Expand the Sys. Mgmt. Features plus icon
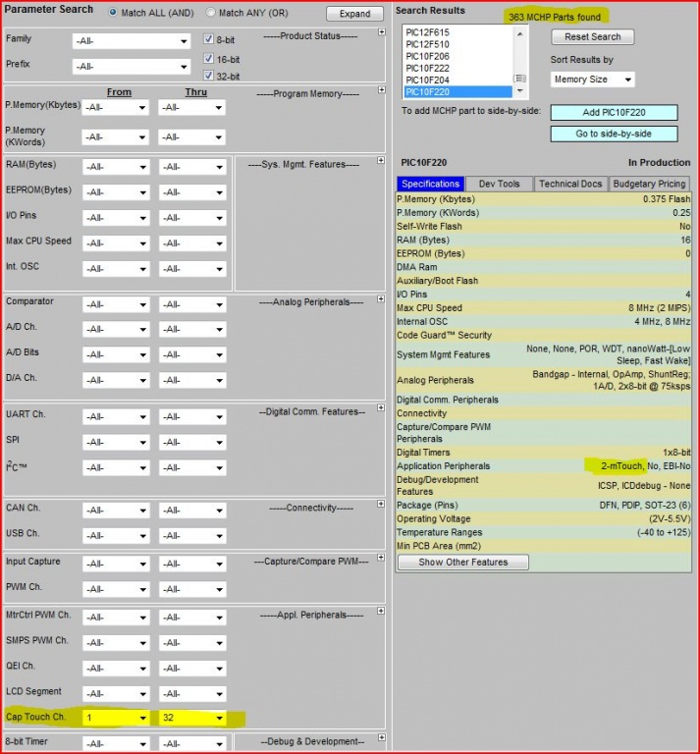 point(381,160)
